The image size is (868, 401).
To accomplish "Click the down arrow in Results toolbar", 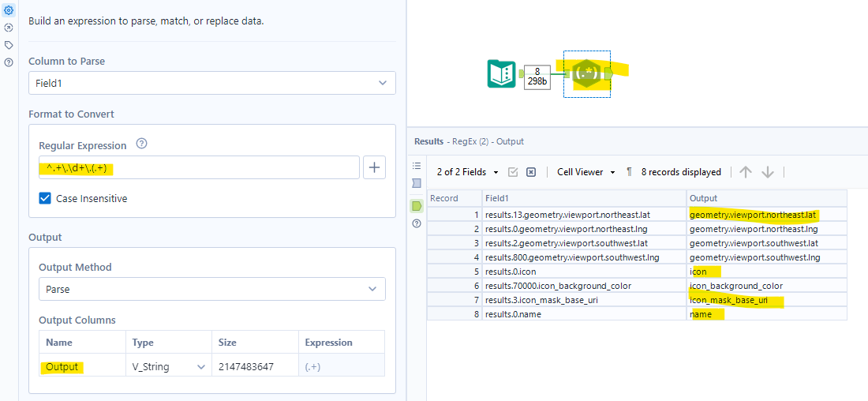I will [x=768, y=172].
